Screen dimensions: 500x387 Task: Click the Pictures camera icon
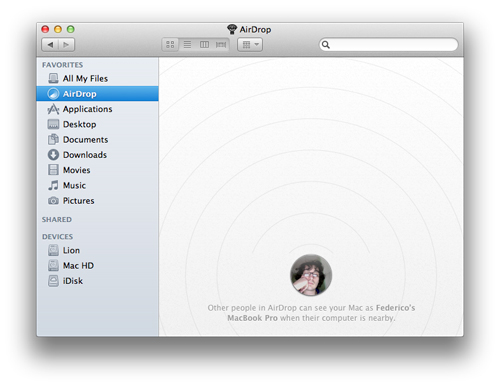coord(53,201)
